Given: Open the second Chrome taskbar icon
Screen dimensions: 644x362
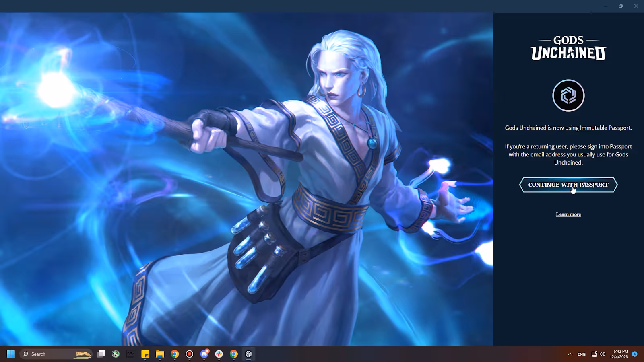Looking at the screenshot, I should [x=234, y=354].
